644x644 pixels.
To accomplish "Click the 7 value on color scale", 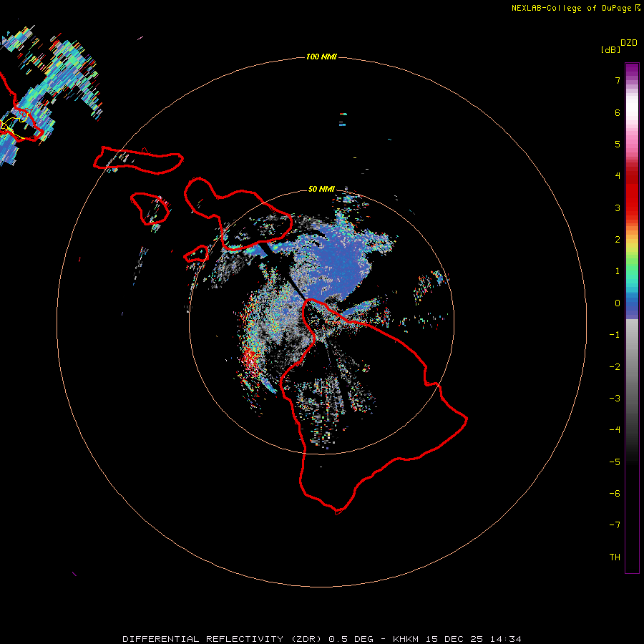I will coord(618,80).
